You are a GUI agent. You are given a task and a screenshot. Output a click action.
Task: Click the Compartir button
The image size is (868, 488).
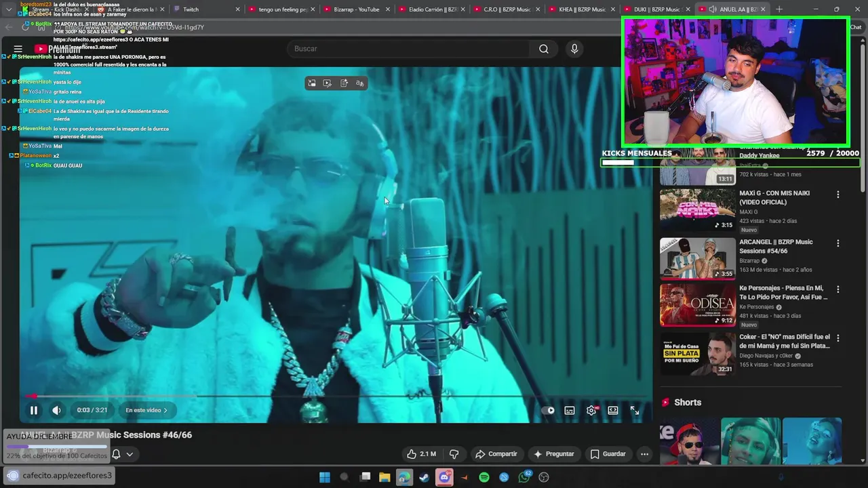(496, 454)
